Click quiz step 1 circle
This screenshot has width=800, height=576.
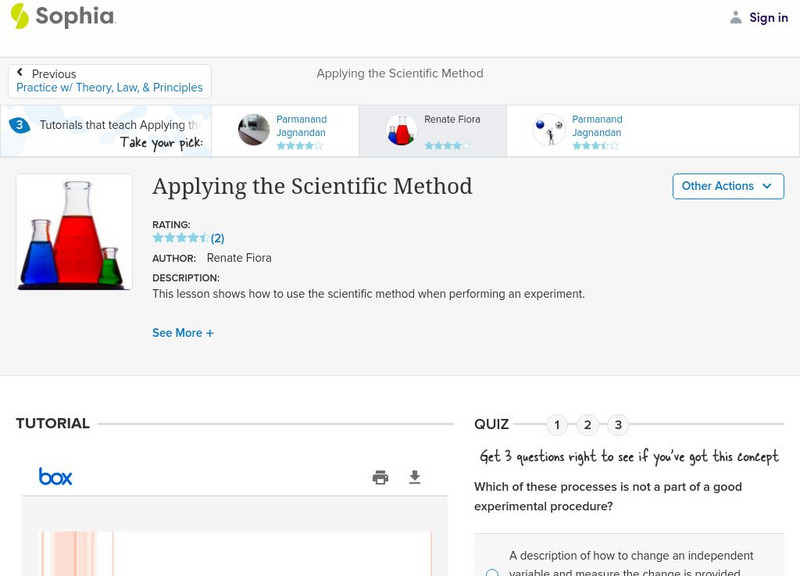pos(557,424)
